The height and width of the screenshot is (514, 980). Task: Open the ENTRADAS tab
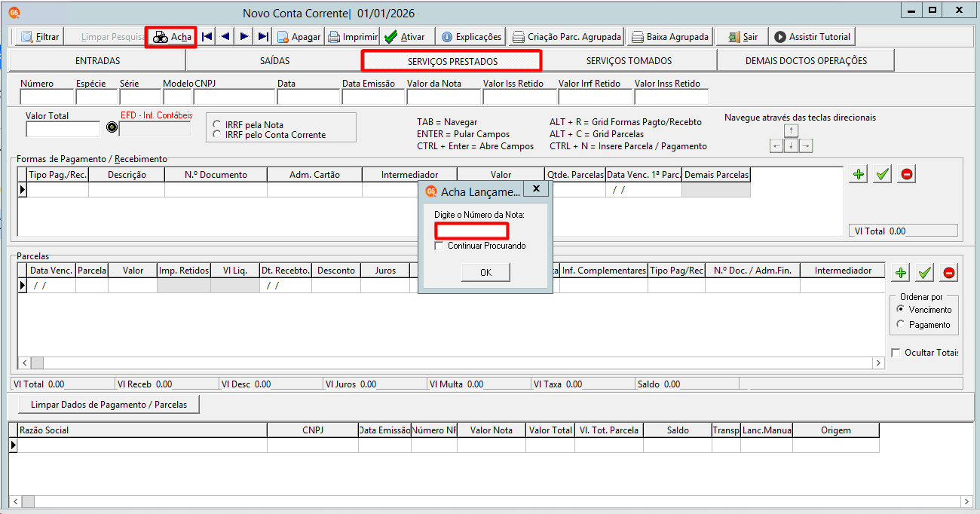97,60
